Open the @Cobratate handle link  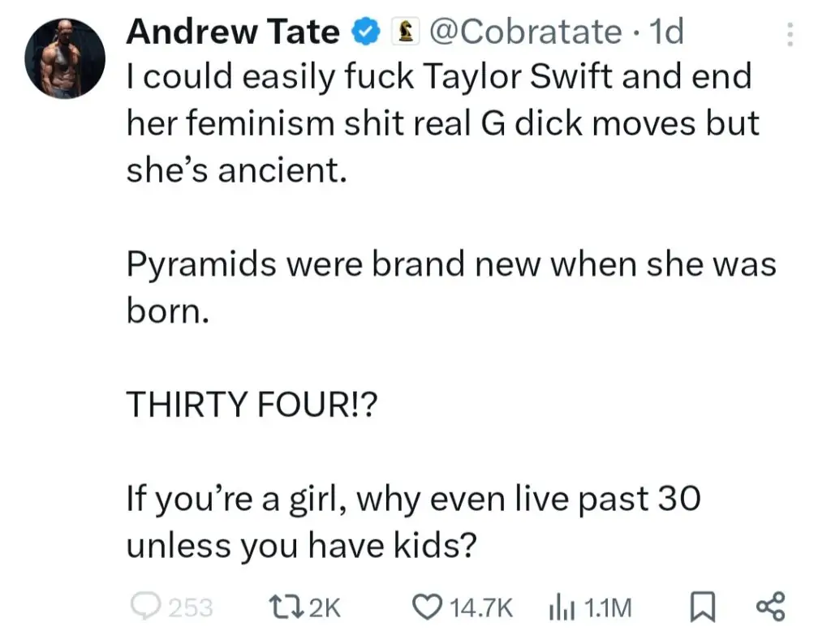coord(523,32)
